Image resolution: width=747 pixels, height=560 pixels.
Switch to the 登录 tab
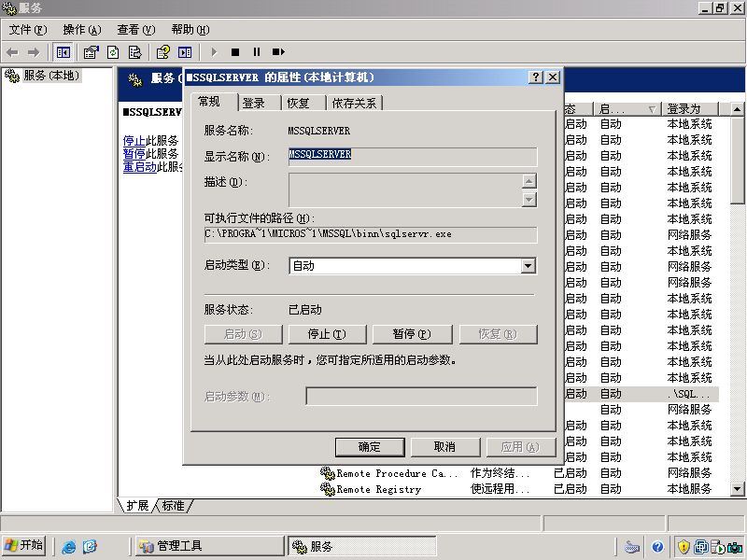[x=260, y=103]
